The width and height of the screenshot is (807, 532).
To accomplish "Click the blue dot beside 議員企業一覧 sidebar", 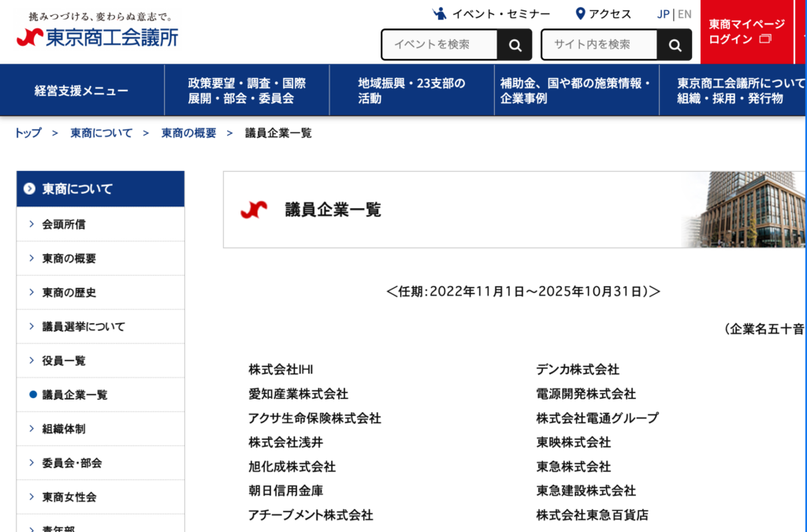I will (x=33, y=395).
